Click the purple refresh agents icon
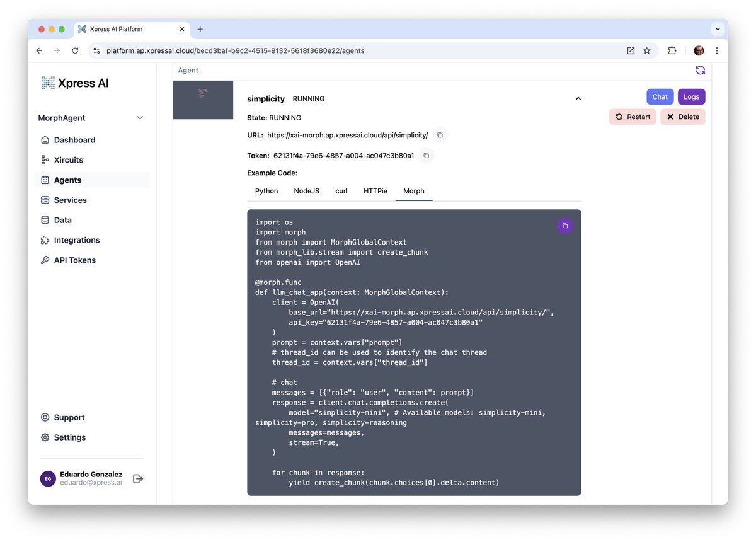This screenshot has width=756, height=542. [700, 70]
